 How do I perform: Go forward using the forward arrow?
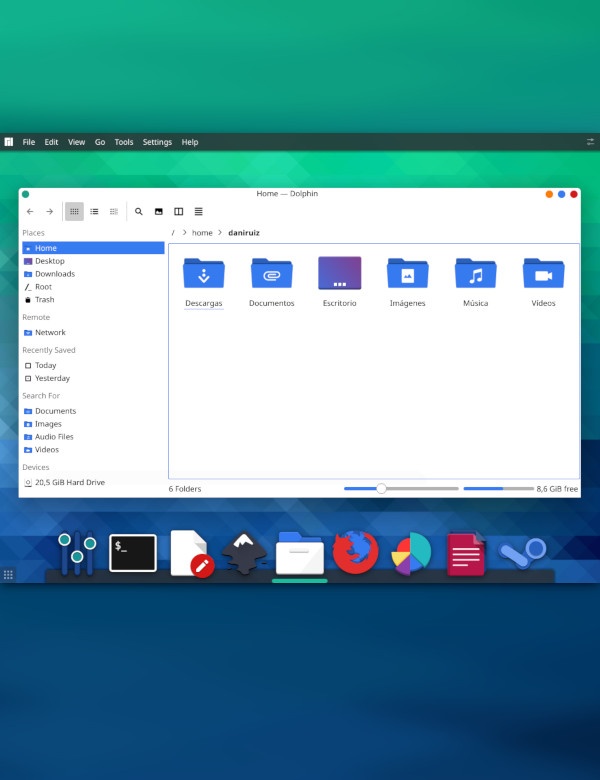(x=49, y=211)
